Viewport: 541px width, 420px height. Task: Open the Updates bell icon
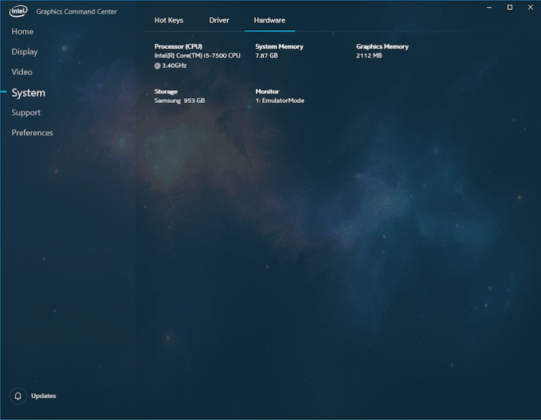point(18,396)
